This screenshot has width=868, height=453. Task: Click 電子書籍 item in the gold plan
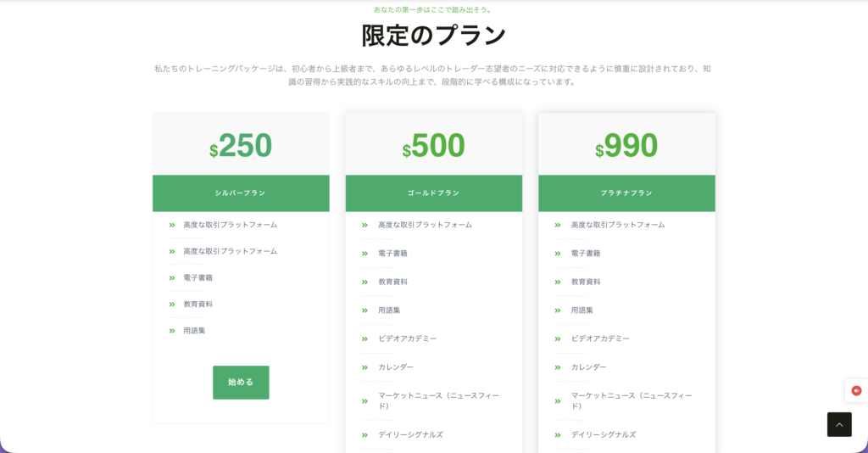point(393,254)
